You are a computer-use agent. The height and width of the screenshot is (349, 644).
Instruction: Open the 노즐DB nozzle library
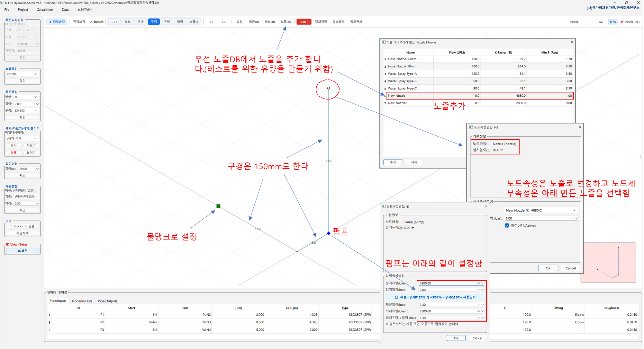point(285,22)
